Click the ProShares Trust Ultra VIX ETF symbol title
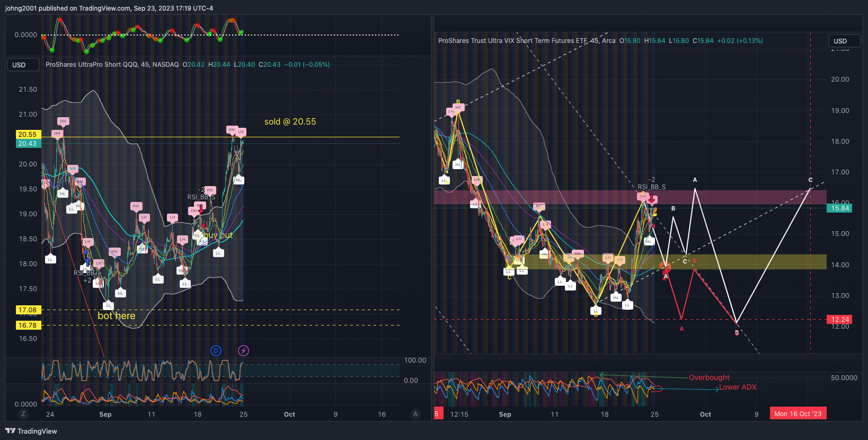Viewport: 868px width, 440px height. (527, 41)
